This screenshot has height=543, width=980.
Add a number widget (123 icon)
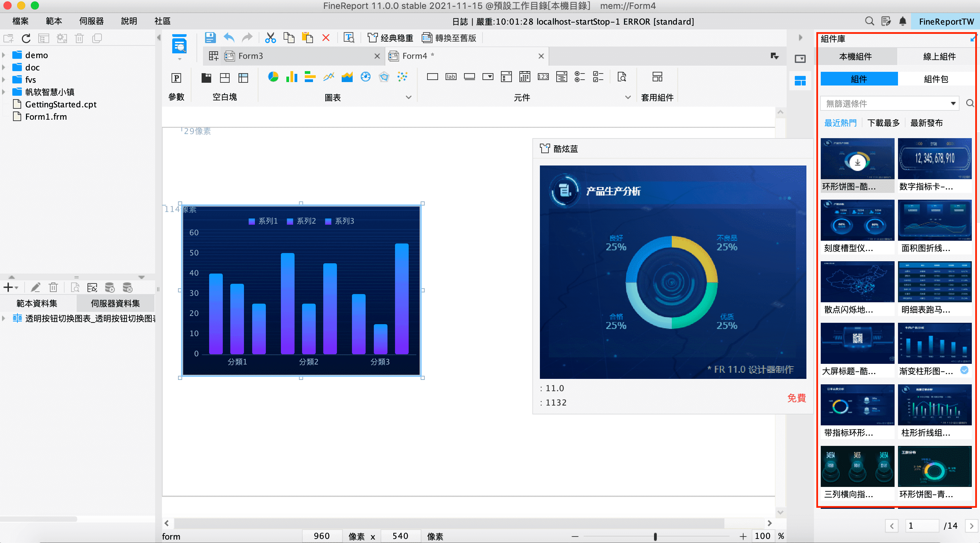543,77
